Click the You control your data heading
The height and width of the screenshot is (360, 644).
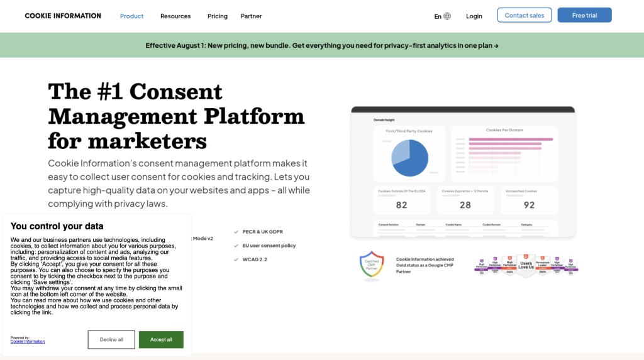click(x=57, y=226)
